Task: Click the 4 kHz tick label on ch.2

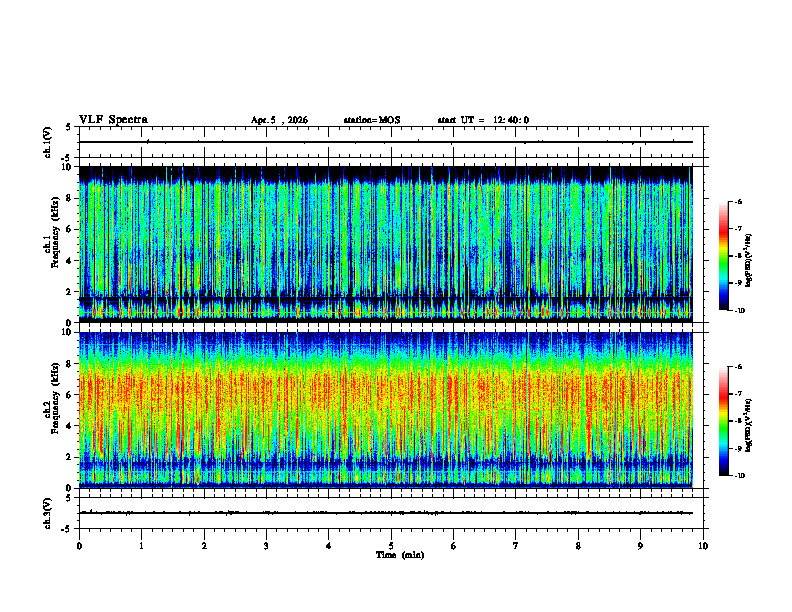Action: click(x=70, y=426)
